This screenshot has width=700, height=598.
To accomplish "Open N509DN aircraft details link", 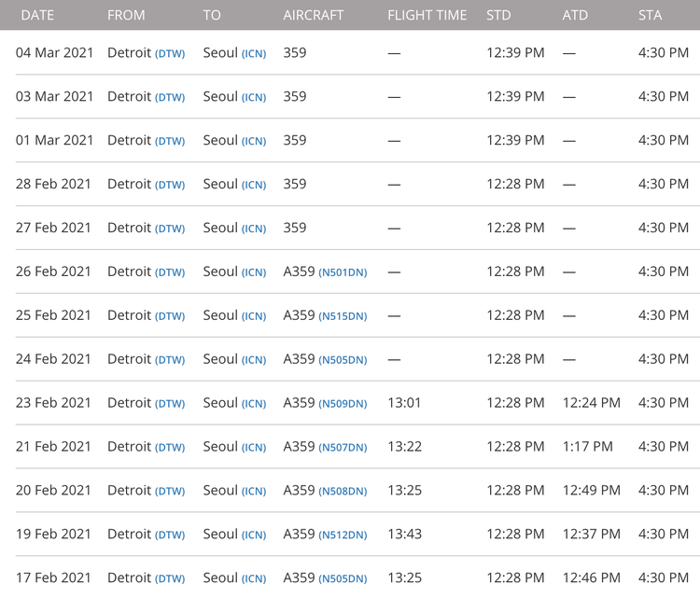I will point(343,404).
